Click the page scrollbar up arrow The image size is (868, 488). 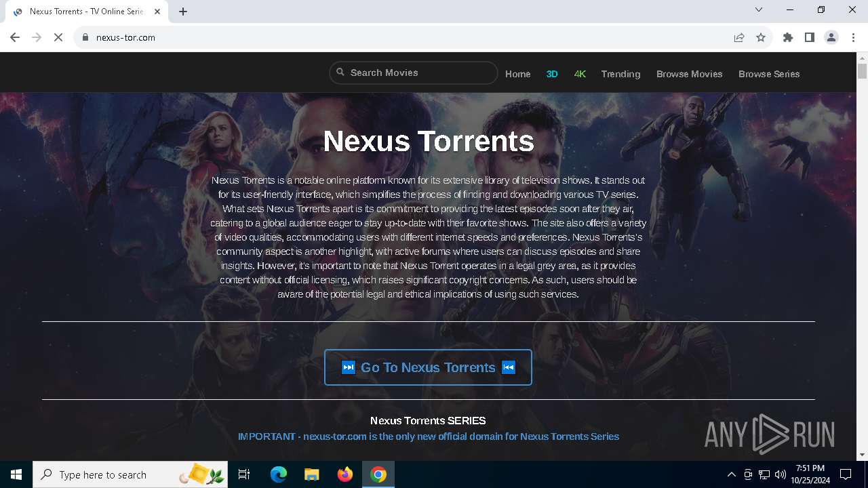coord(862,58)
